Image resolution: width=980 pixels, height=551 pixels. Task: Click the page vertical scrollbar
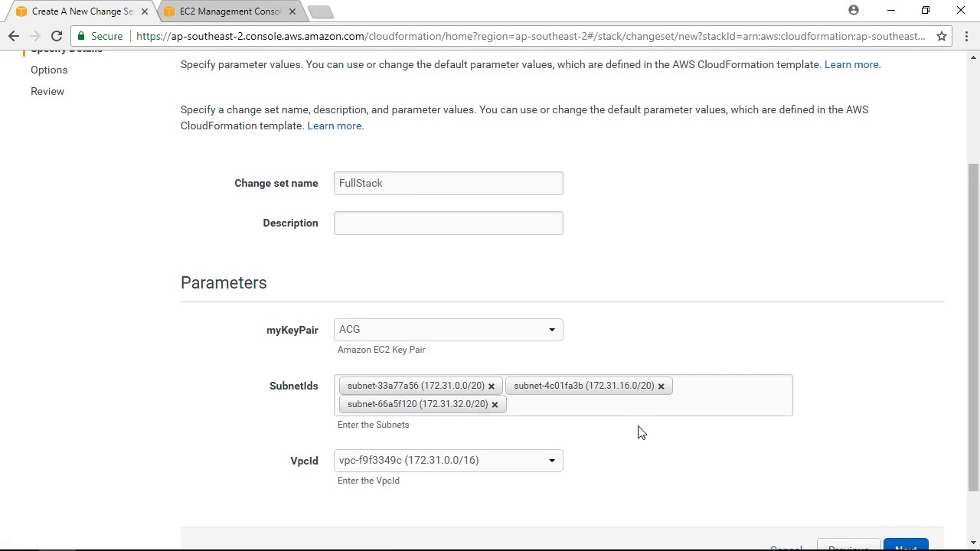pos(973,306)
